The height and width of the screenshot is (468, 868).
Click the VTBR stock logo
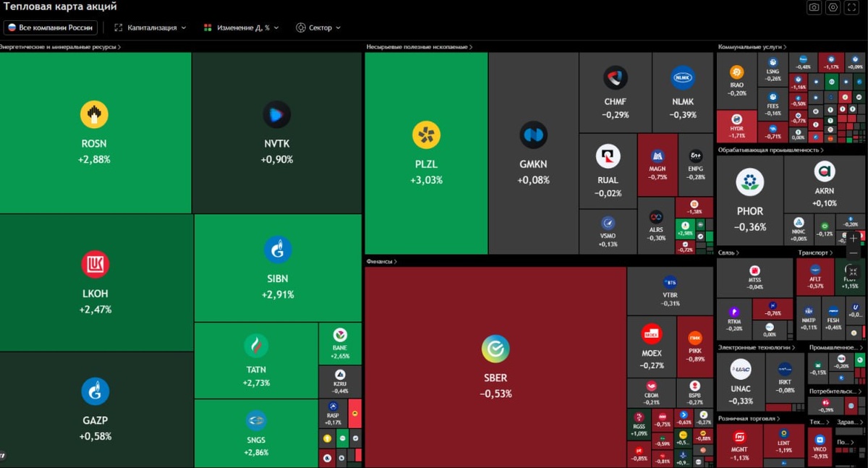coord(670,282)
